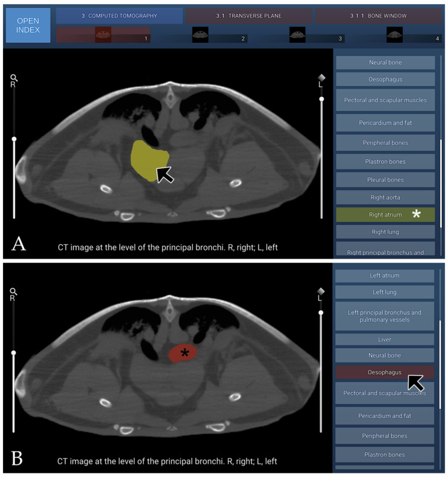This screenshot has width=448, height=477.
Task: Choose Pericardium and fat in panel A
Action: click(385, 123)
